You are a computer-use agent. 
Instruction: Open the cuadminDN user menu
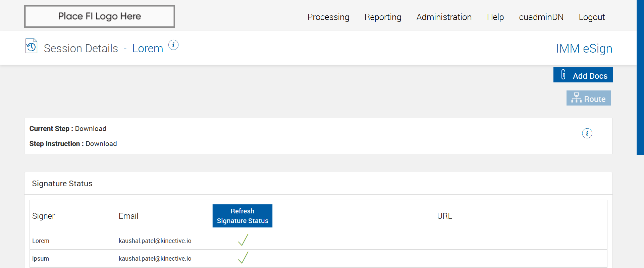[x=541, y=17]
